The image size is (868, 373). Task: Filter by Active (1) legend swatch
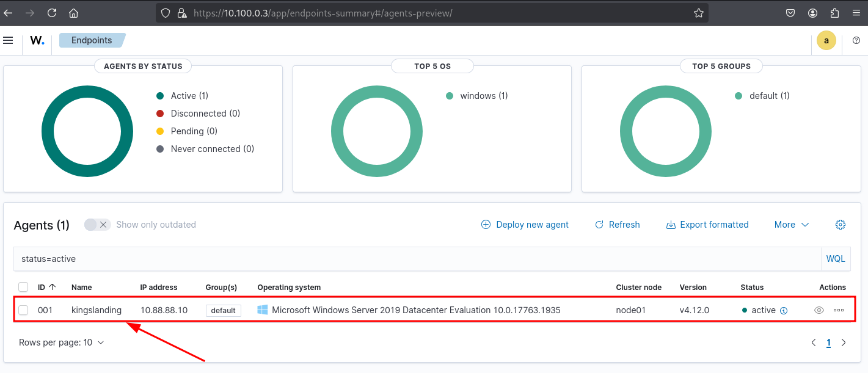pos(160,96)
